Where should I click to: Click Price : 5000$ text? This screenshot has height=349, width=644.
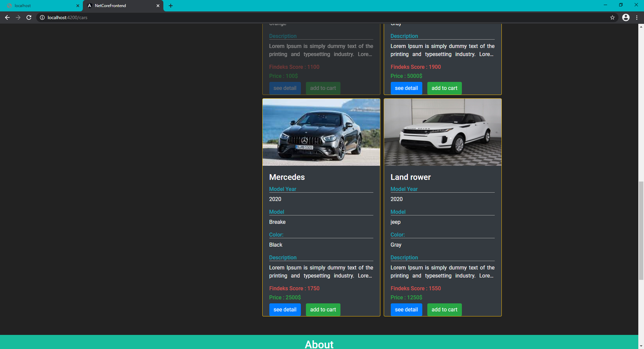(x=406, y=76)
